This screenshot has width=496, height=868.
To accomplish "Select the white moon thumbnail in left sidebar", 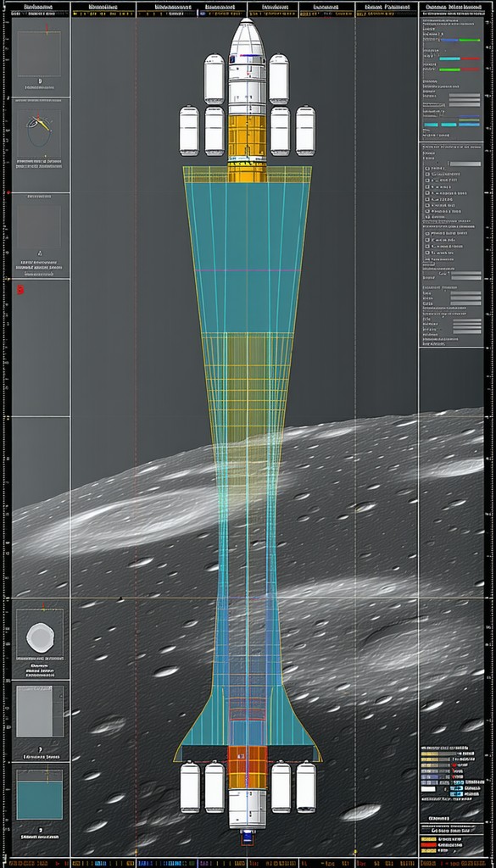I will pos(39,637).
